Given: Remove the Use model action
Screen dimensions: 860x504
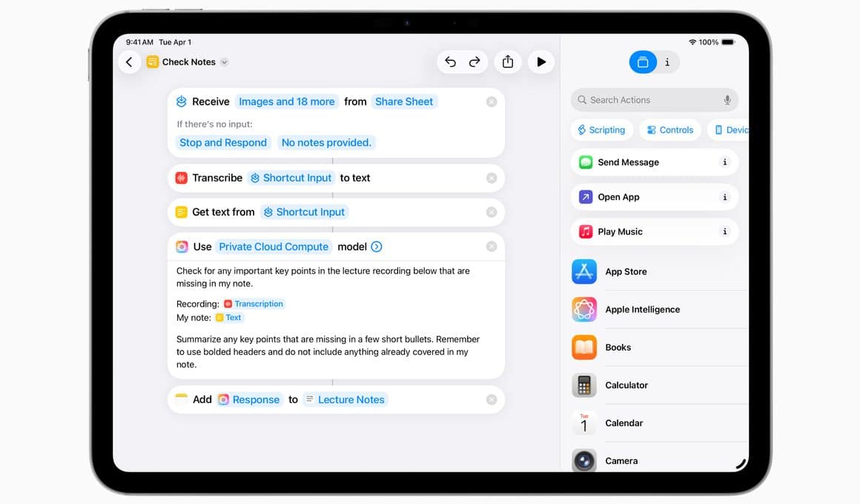Looking at the screenshot, I should [x=492, y=247].
